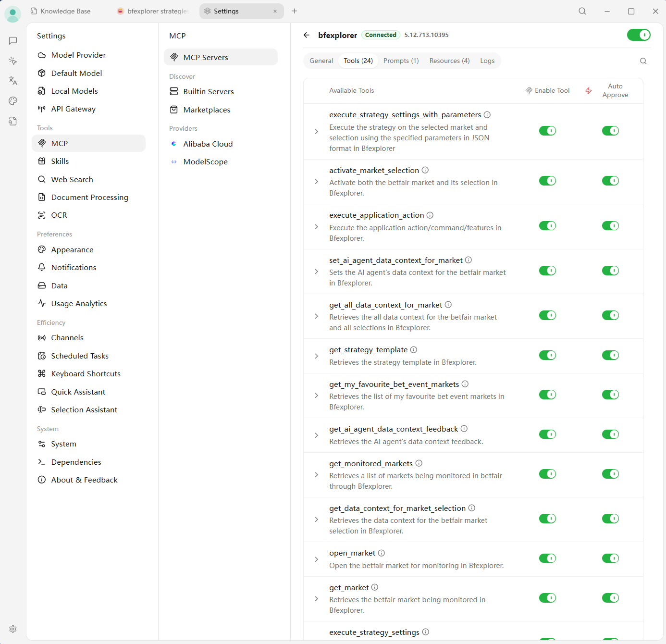Expand the get_strategy_template row

(316, 356)
